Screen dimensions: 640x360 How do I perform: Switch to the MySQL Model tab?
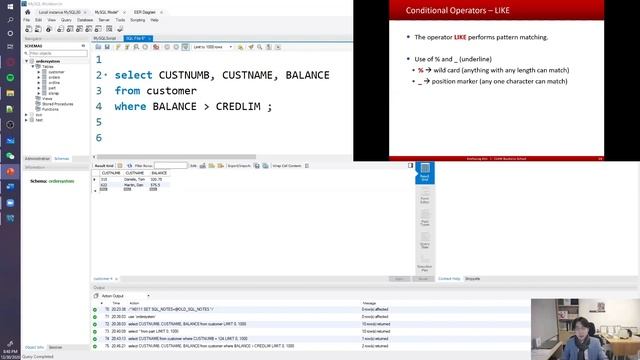click(107, 12)
